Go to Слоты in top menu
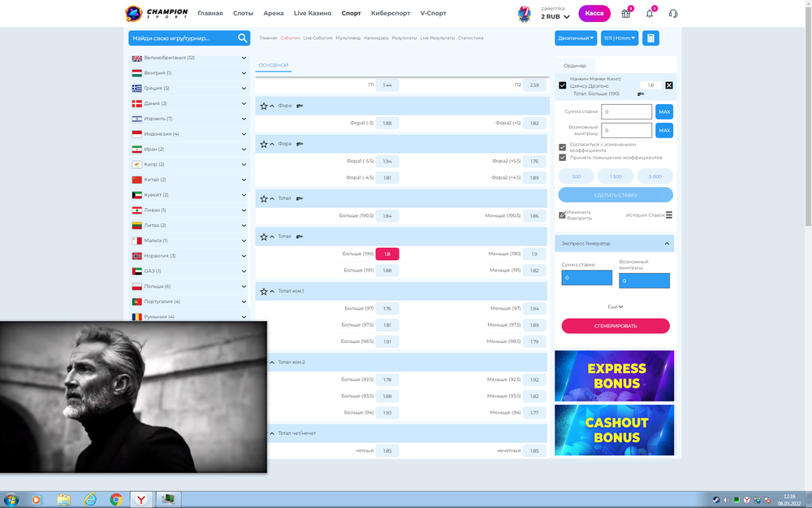812x508 pixels. pos(243,13)
